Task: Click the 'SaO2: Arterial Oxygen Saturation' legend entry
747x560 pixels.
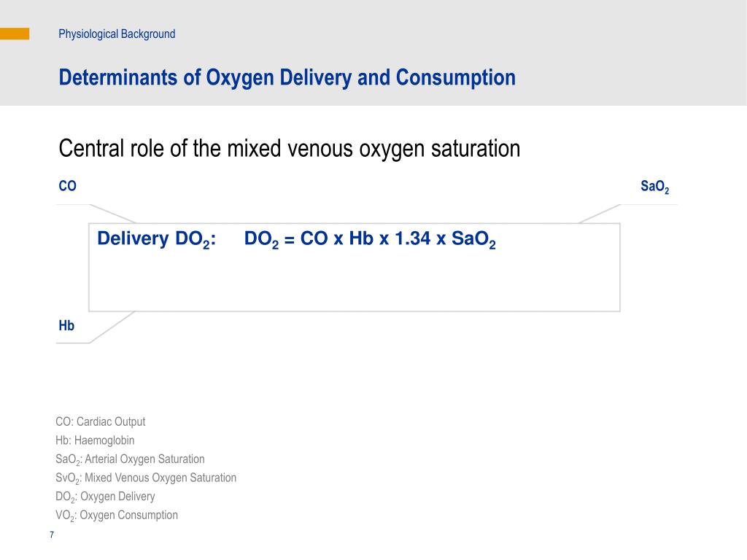Action: (x=130, y=459)
